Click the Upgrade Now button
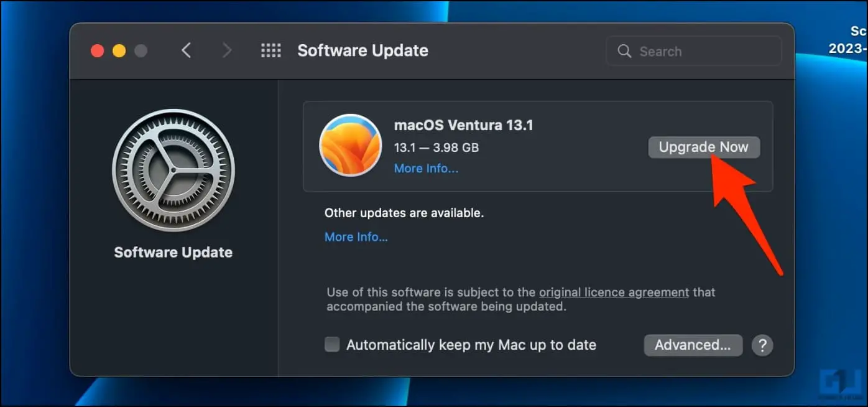868x407 pixels. point(704,147)
